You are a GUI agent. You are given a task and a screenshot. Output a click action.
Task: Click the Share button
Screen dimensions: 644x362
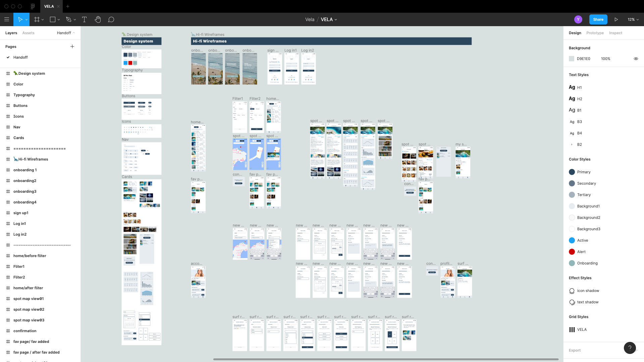click(x=598, y=19)
